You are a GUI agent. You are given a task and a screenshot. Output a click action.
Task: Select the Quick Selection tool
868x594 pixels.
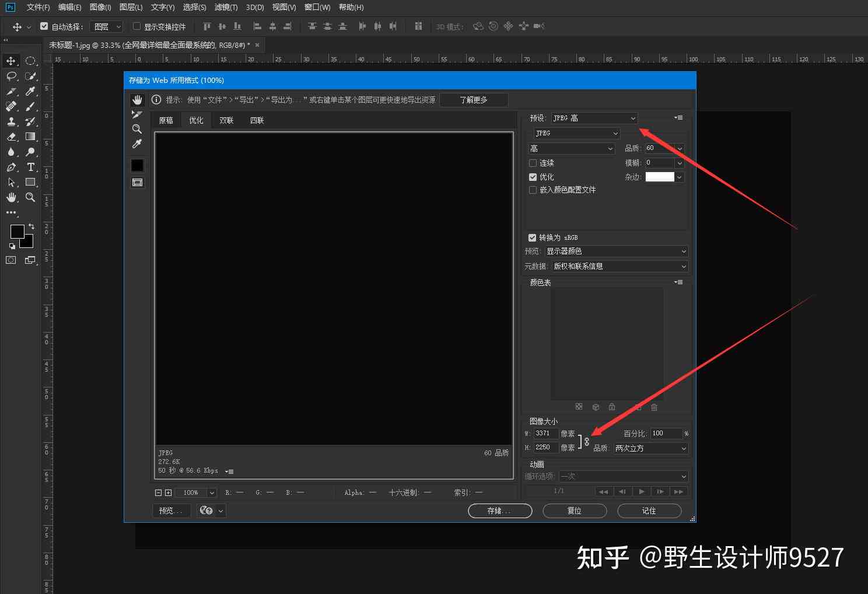click(x=30, y=76)
